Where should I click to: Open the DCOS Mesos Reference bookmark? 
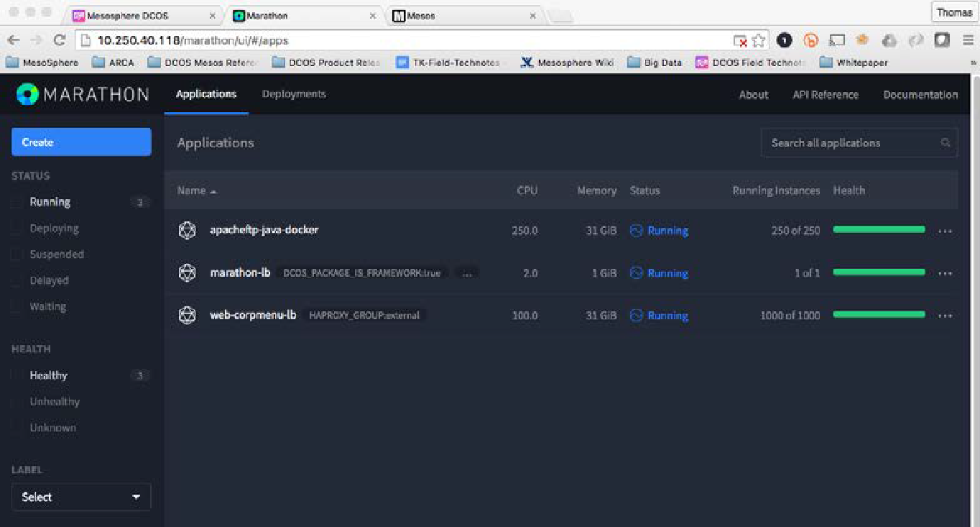[203, 63]
